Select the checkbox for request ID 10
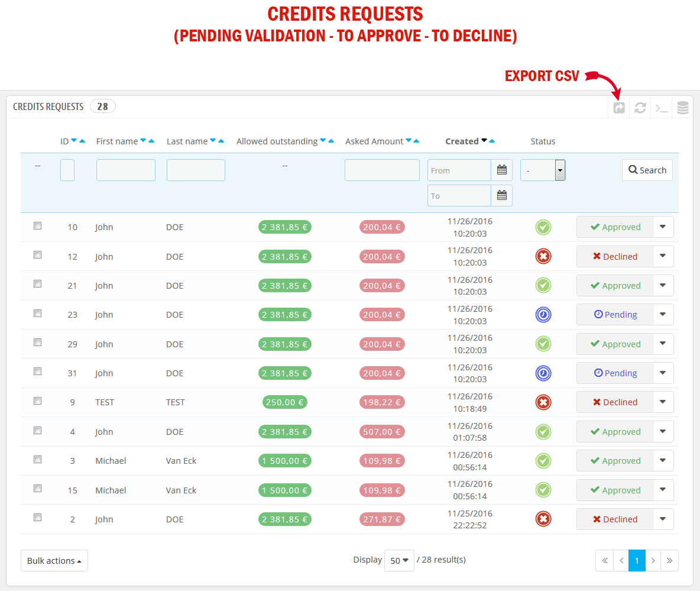Image resolution: width=700 pixels, height=591 pixels. tap(38, 226)
